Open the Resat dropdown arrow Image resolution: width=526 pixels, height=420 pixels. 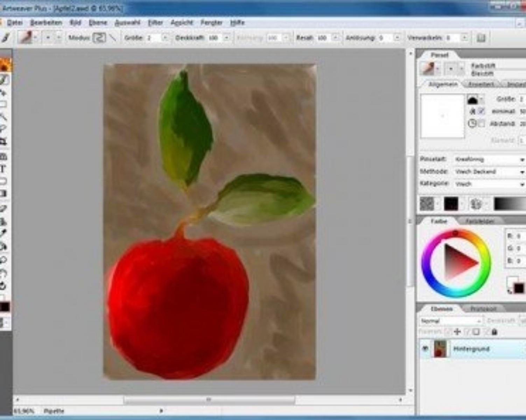point(335,38)
